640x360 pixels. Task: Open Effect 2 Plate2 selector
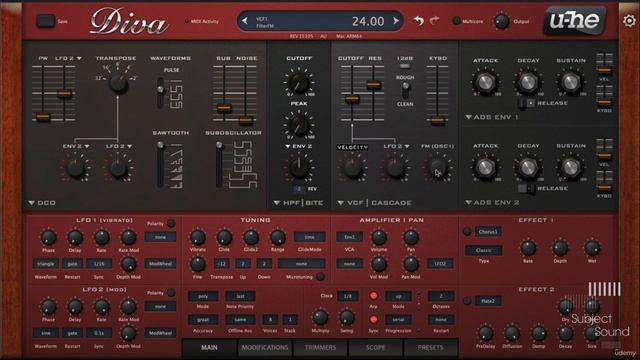click(x=488, y=301)
